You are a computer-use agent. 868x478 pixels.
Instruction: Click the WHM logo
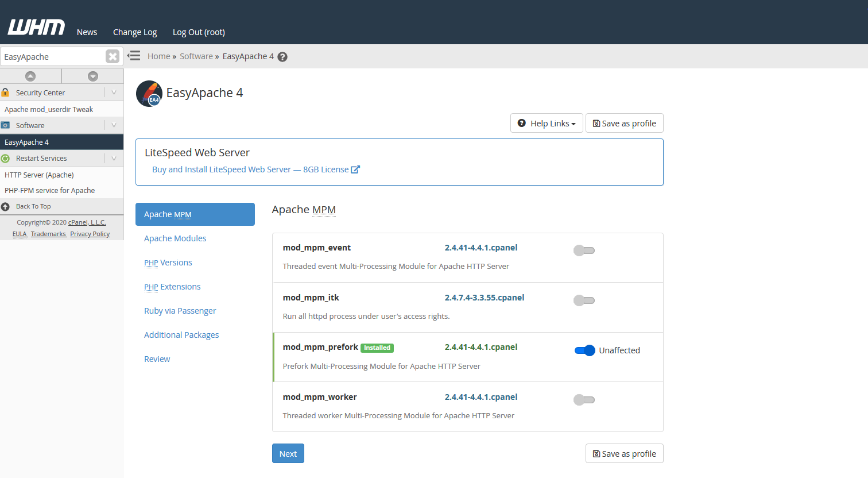pyautogui.click(x=36, y=27)
